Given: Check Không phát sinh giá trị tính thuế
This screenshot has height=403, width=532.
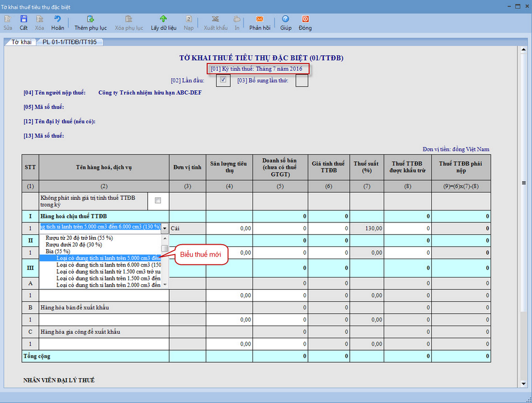Looking at the screenshot, I should 158,201.
